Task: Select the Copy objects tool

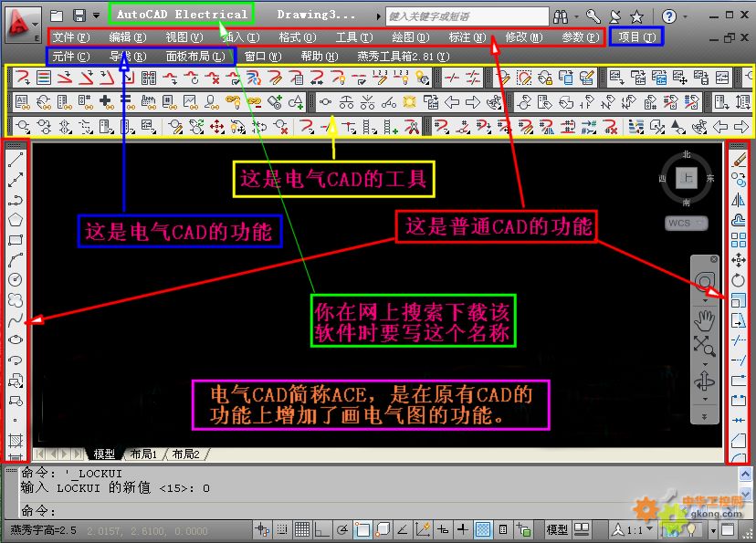Action: [738, 180]
